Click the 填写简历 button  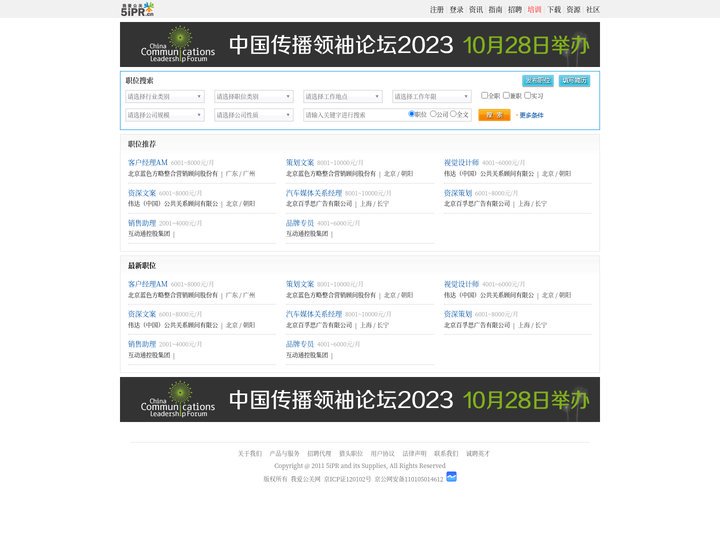point(574,80)
